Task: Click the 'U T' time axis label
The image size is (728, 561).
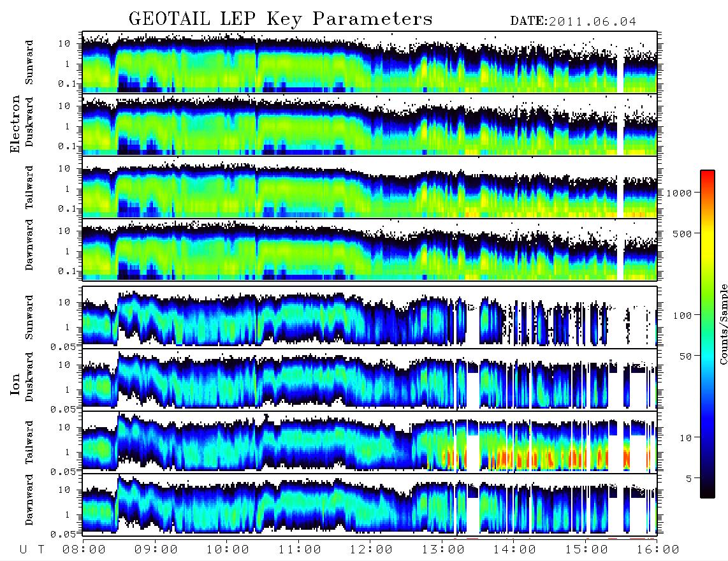Action: 32,550
